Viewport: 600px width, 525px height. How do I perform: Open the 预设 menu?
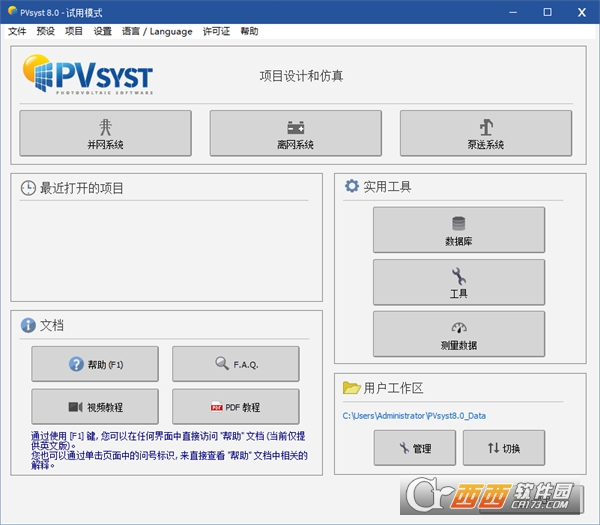pos(46,31)
